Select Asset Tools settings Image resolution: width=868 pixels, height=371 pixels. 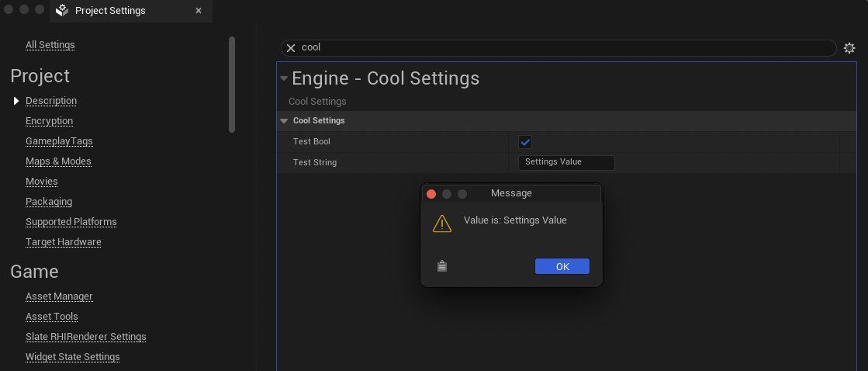point(51,317)
